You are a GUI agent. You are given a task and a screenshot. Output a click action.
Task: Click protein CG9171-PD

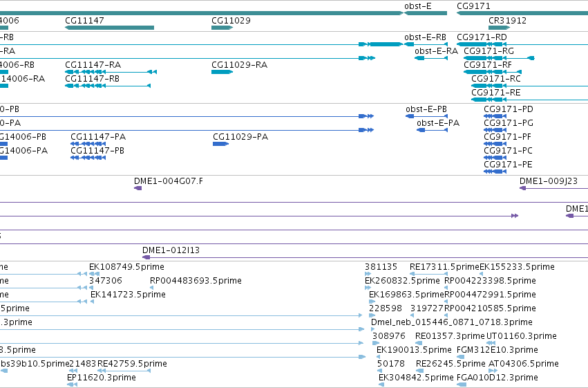[x=508, y=109]
